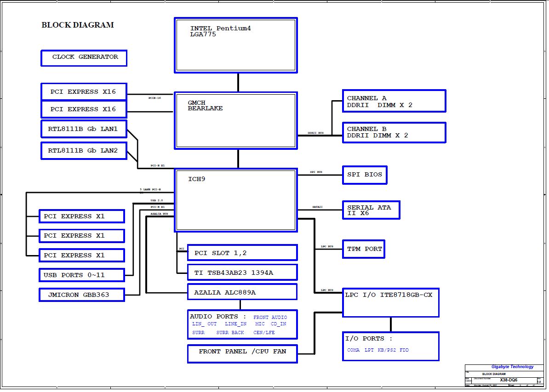Select the SERIAL ATA II X6 block
The image size is (549, 392).
(x=371, y=210)
